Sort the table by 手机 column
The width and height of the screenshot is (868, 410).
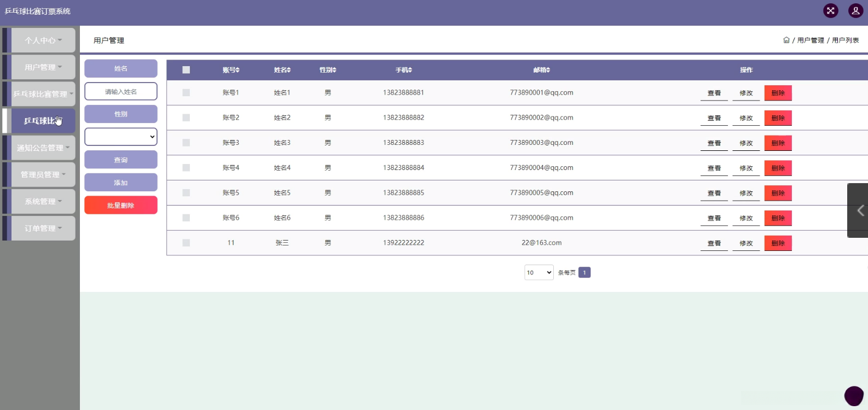(x=404, y=70)
